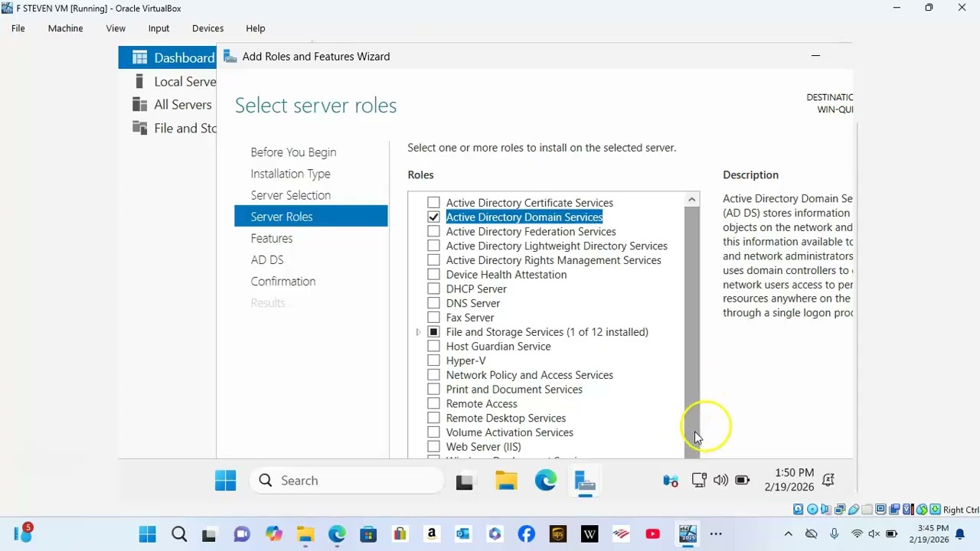This screenshot has width=980, height=551.
Task: Enable the DHCP Server role checkbox
Action: click(x=433, y=289)
